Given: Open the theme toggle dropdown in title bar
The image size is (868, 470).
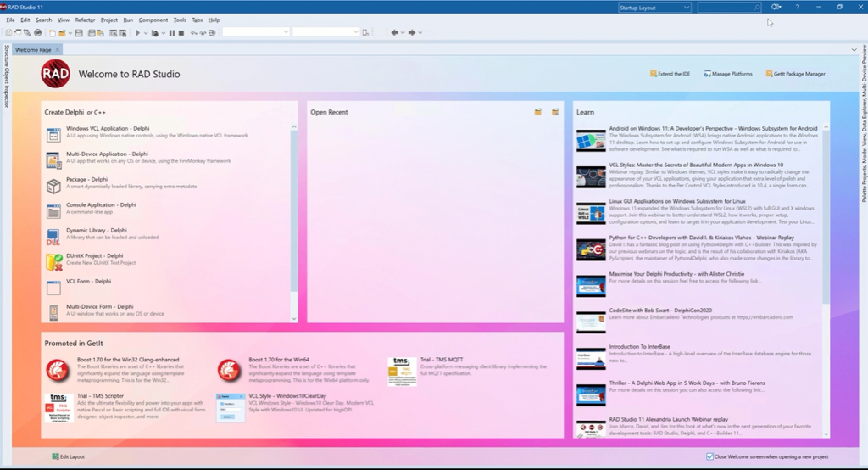Looking at the screenshot, I should [x=776, y=7].
